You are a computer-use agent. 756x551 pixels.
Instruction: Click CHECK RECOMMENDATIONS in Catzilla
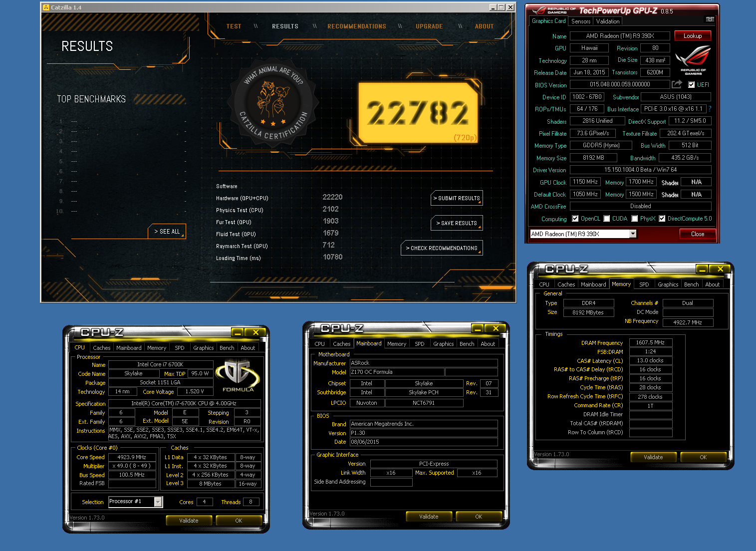(442, 248)
